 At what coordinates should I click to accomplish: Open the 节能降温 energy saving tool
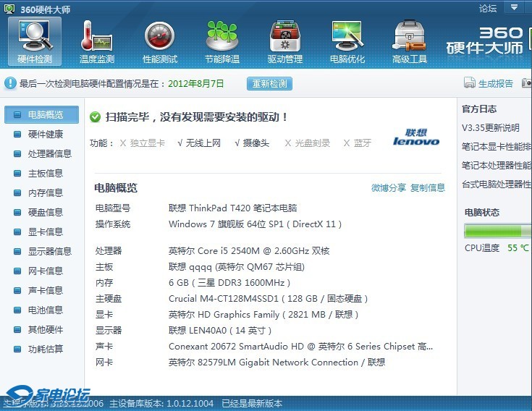click(222, 42)
